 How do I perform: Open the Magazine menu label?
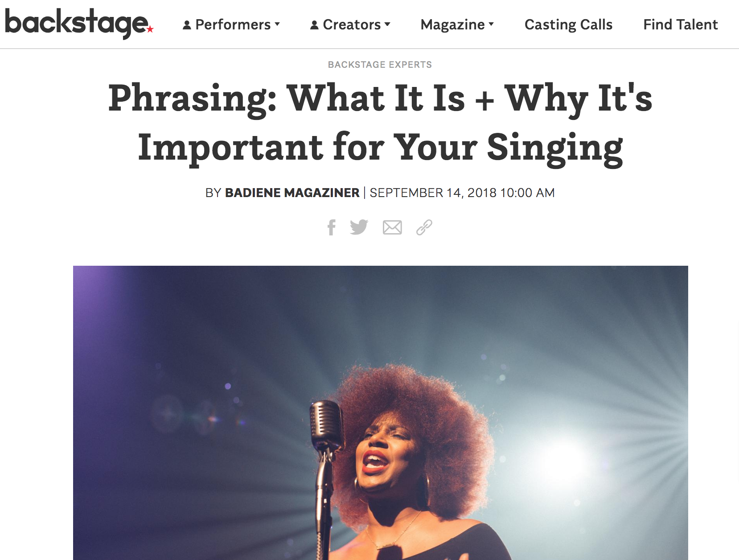tap(452, 25)
